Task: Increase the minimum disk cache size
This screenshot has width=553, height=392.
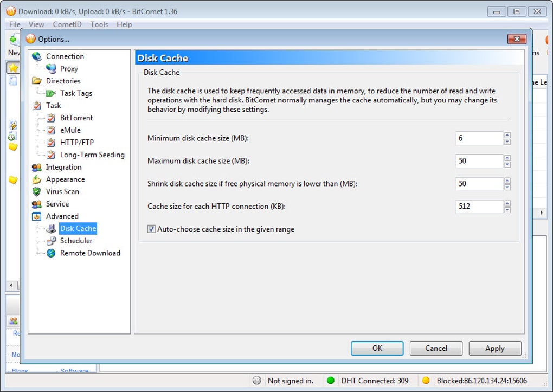Action: pos(507,135)
